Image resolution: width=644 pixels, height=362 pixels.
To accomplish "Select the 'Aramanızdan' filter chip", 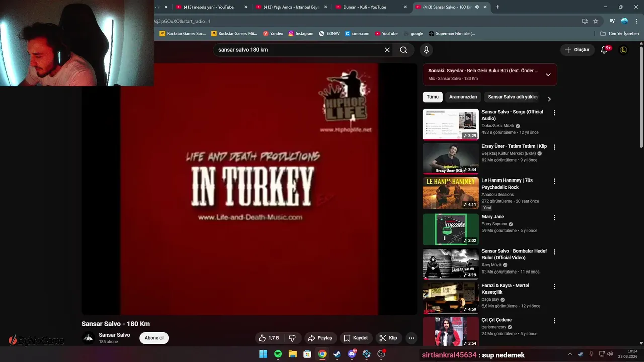I will [x=463, y=97].
